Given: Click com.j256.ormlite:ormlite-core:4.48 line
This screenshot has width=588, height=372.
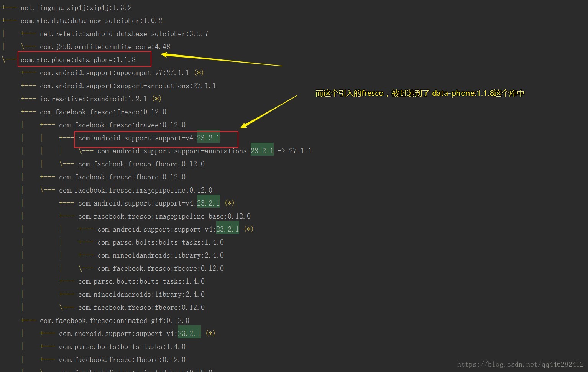Looking at the screenshot, I should tap(105, 47).
